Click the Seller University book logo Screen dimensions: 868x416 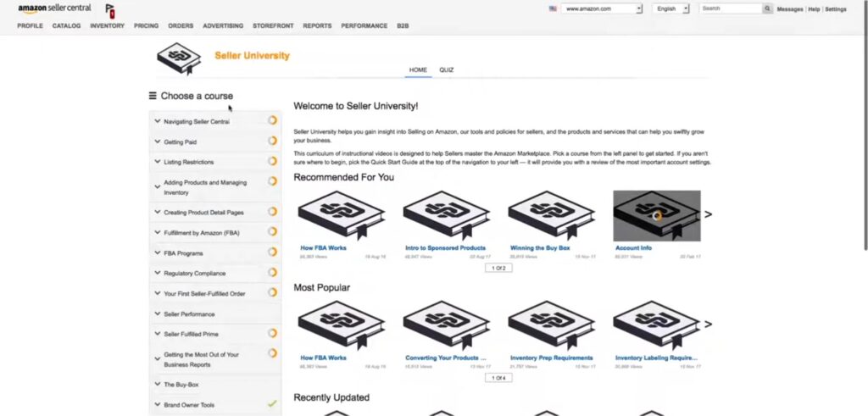coord(179,58)
